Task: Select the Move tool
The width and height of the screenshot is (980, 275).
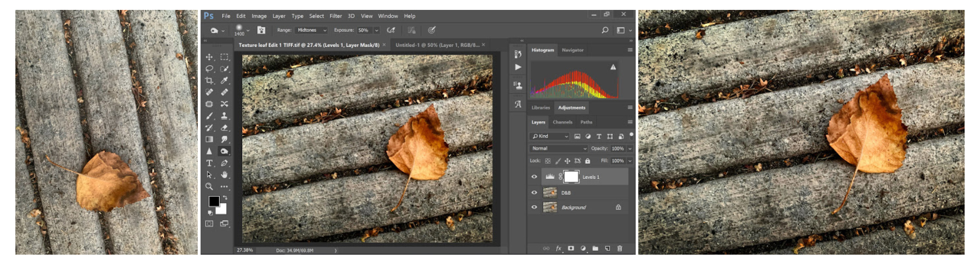Action: click(209, 57)
